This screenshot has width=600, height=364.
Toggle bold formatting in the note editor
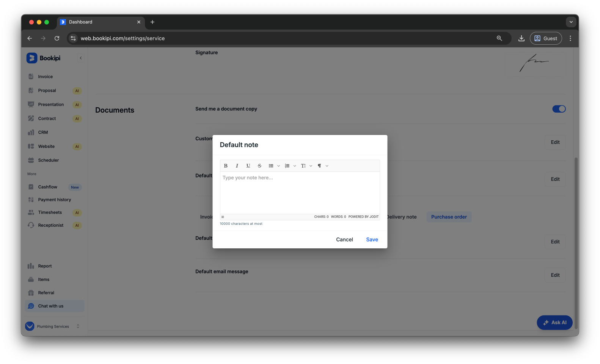pyautogui.click(x=226, y=166)
